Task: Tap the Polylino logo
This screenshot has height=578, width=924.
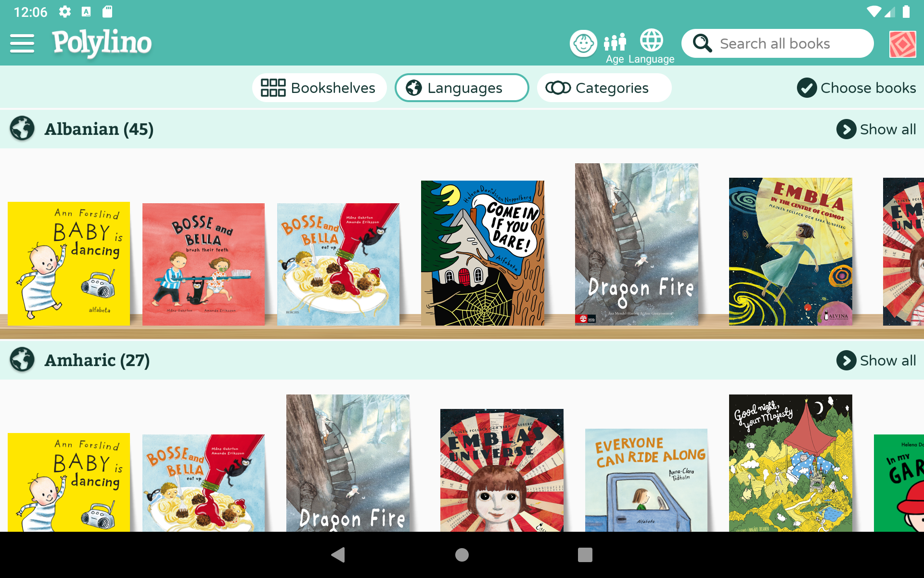Action: point(102,43)
